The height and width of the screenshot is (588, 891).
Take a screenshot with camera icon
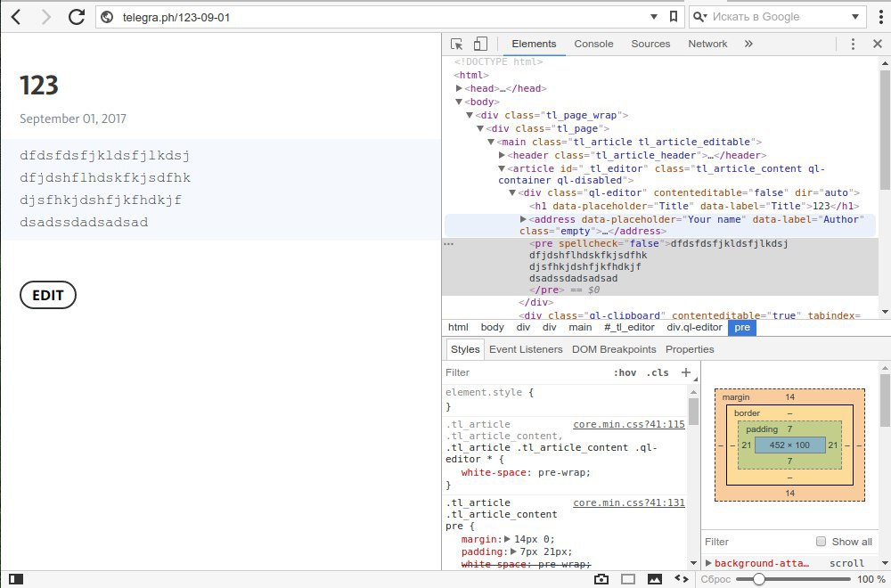point(601,579)
